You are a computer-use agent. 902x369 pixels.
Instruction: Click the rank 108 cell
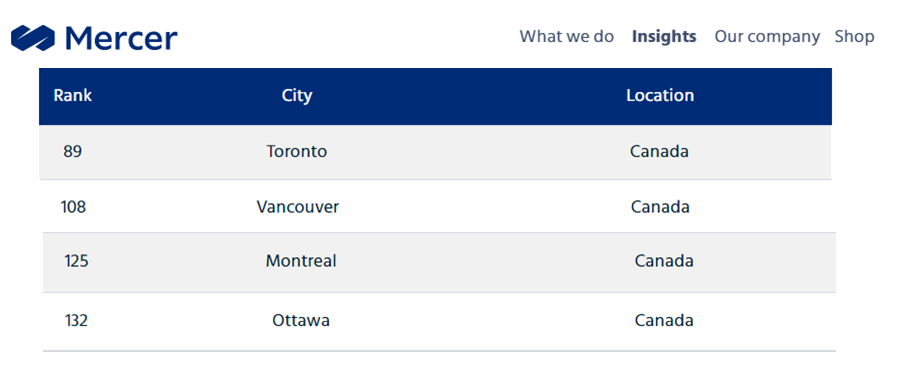[x=73, y=207]
